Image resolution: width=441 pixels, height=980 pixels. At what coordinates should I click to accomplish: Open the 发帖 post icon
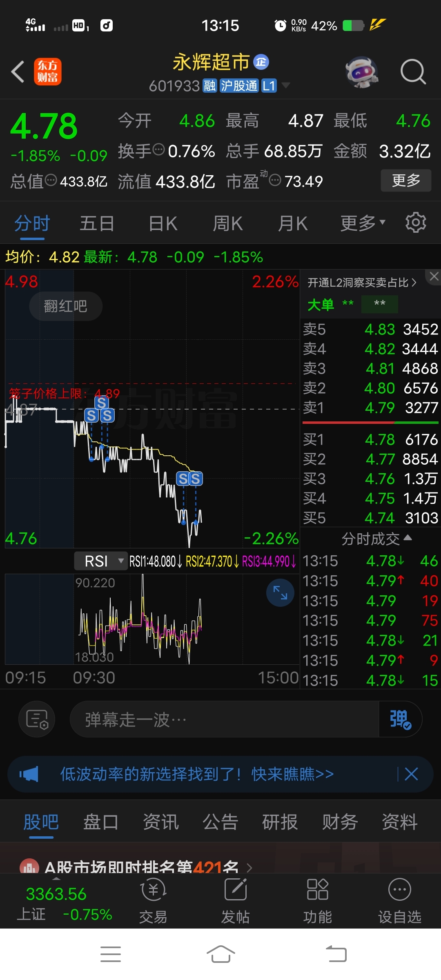[236, 901]
